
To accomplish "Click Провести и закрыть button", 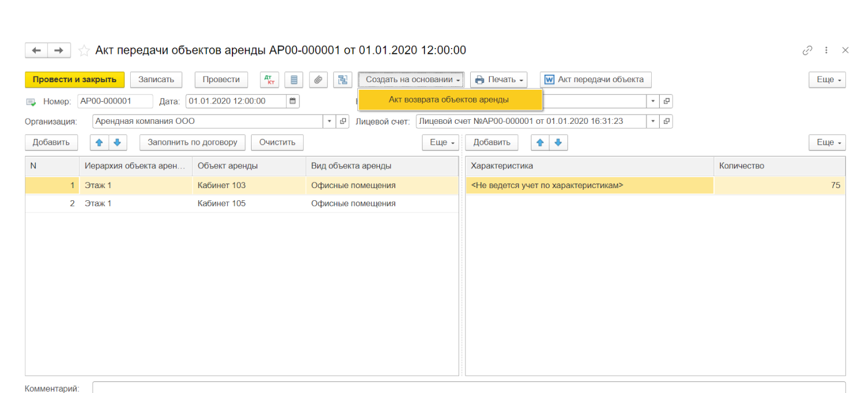I will (75, 80).
